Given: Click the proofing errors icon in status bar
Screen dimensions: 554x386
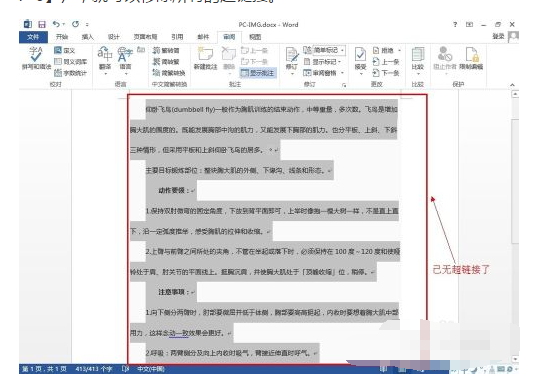Looking at the screenshot, I should coord(125,369).
